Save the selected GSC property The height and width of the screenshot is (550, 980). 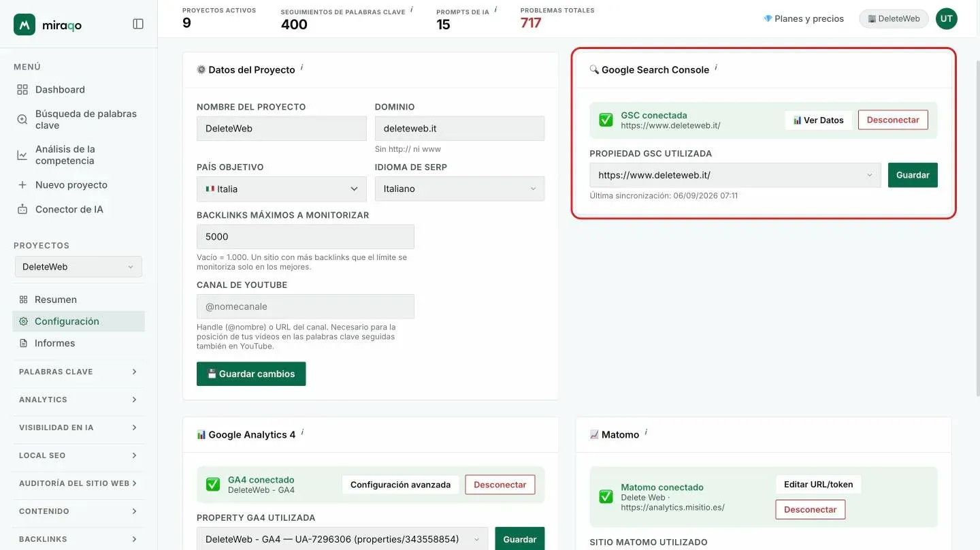(x=913, y=175)
